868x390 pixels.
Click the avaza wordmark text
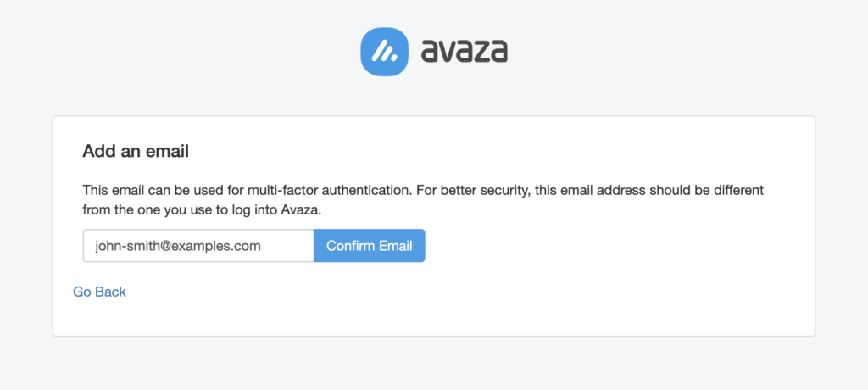464,51
